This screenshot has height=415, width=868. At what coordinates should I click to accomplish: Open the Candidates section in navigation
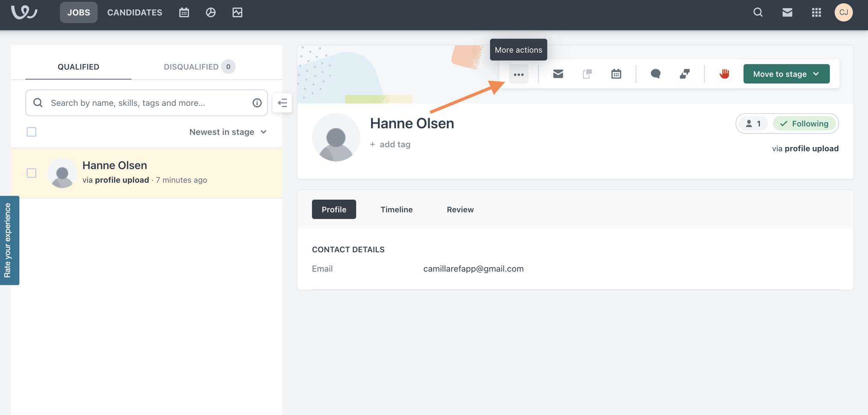pos(135,12)
